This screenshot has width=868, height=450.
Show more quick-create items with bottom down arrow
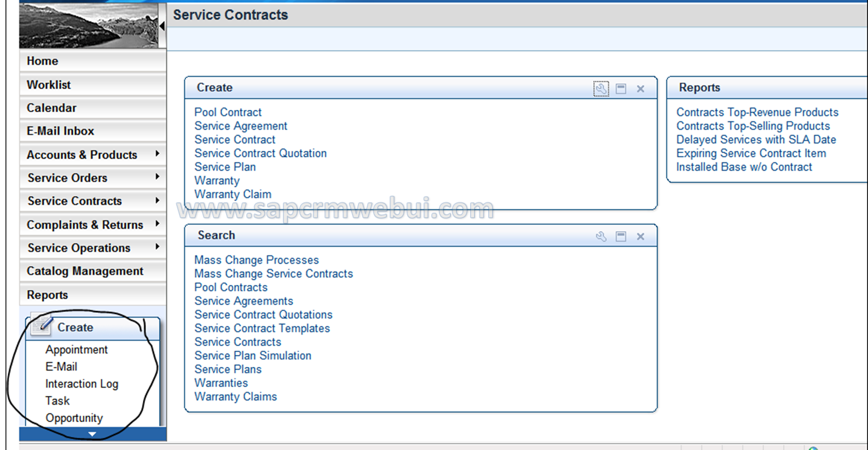coord(92,434)
